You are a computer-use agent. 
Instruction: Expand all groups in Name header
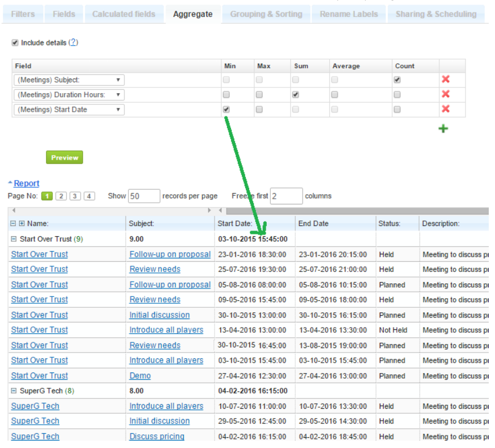pos(22,224)
